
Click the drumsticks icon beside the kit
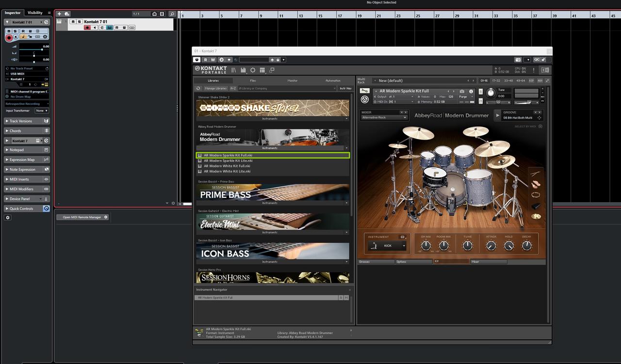click(536, 174)
